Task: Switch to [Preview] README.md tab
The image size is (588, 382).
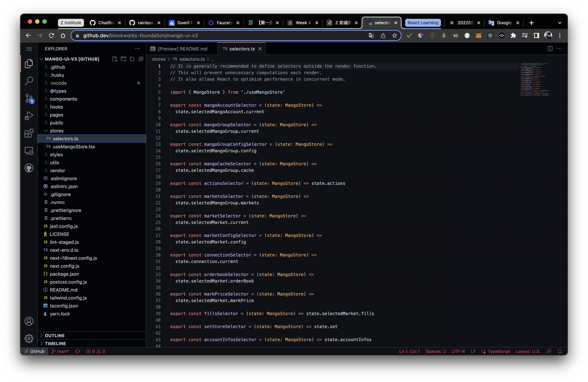Action: point(182,49)
